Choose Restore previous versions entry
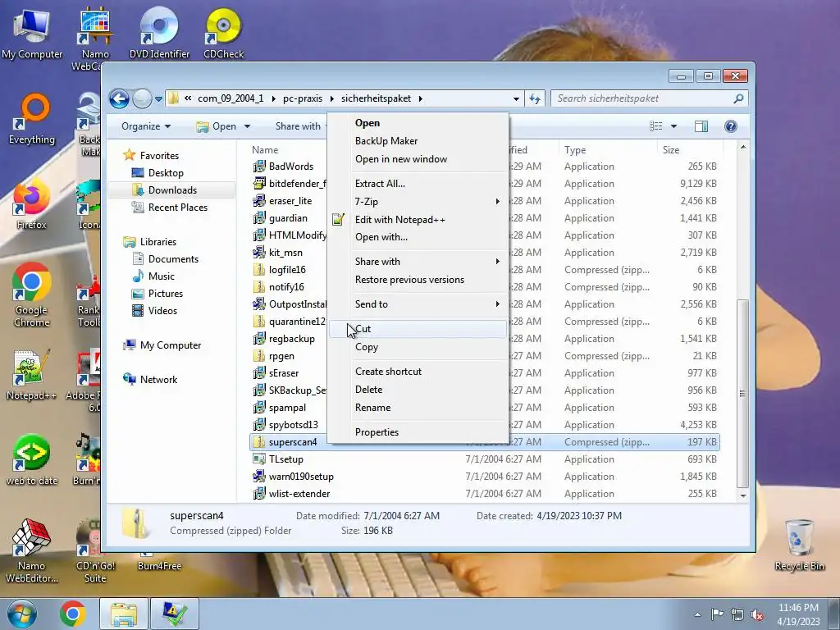This screenshot has height=630, width=840. (418, 280)
